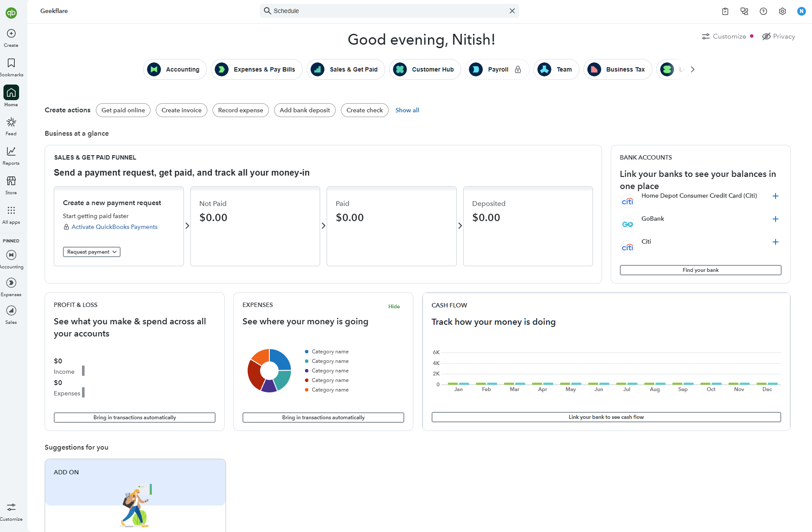Open the Request payment dropdown
This screenshot has height=532, width=812.
pyautogui.click(x=92, y=252)
